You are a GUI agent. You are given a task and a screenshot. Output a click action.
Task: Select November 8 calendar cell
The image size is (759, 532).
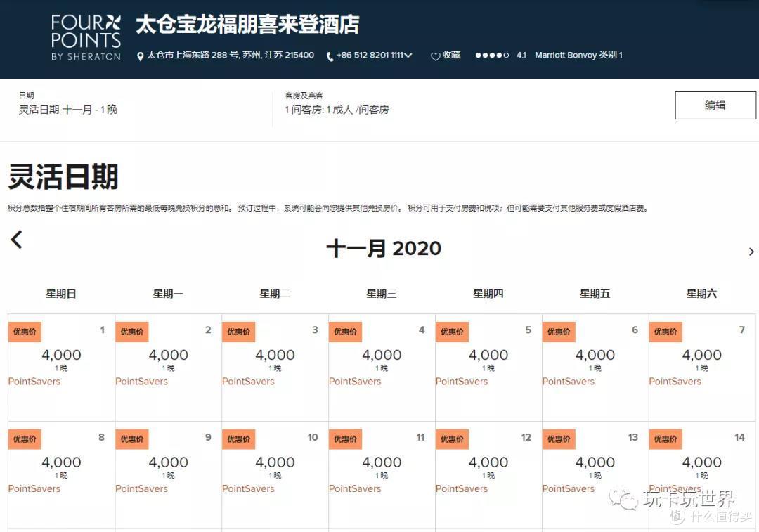coord(61,475)
